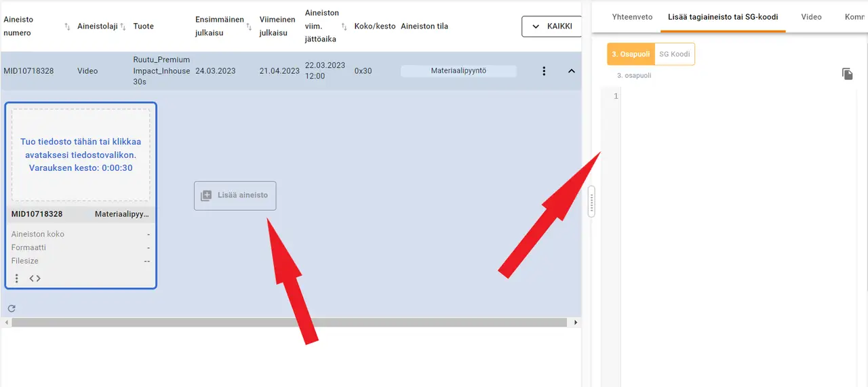The image size is (868, 387).
Task: Switch to the SG Koodi toggle option
Action: click(x=674, y=54)
